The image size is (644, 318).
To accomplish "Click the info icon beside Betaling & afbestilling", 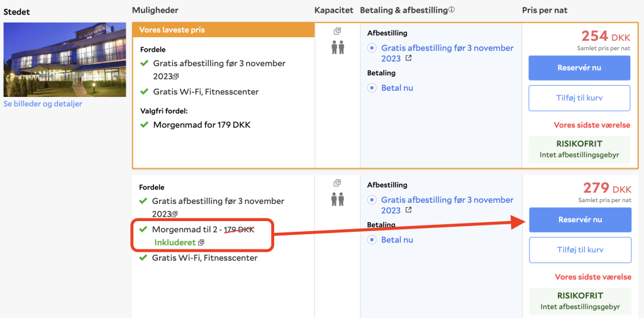I will [x=452, y=10].
